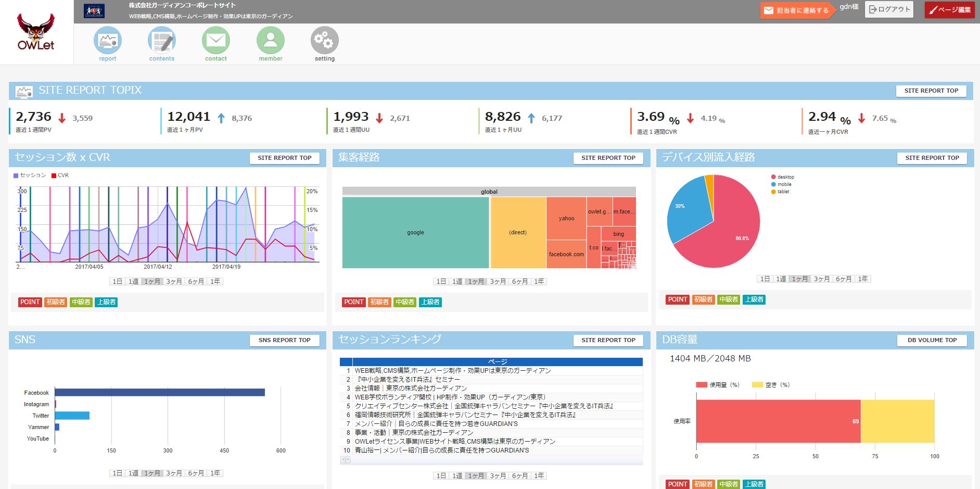Select 1週 range under the traffic source treemap
This screenshot has height=489, width=980.
coord(457,282)
